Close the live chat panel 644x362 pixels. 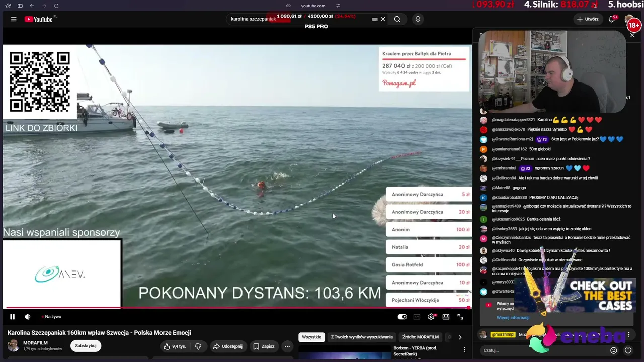632,35
